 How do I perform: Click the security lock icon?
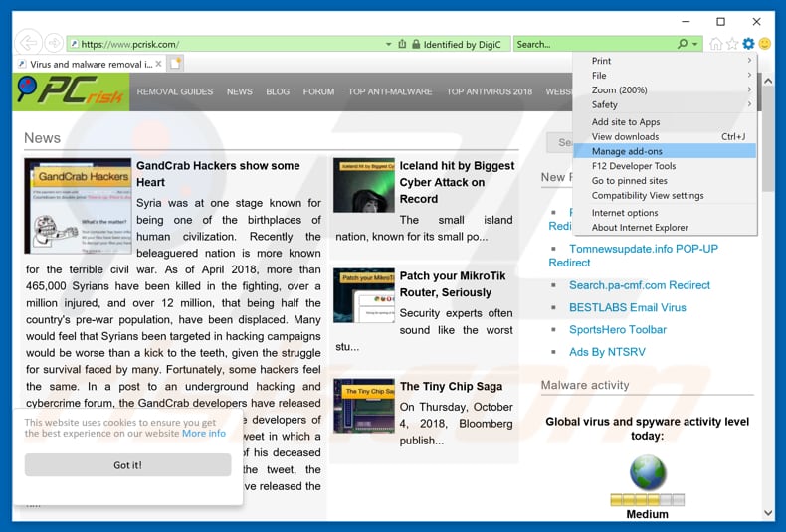click(x=416, y=44)
